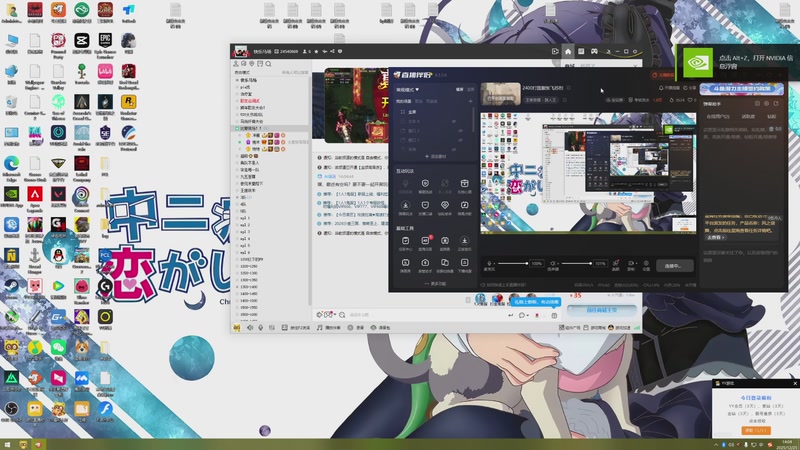Collapse the 欢乐马场 root channel node
Image resolution: width=800 pixels, height=450 pixels.
click(x=237, y=80)
